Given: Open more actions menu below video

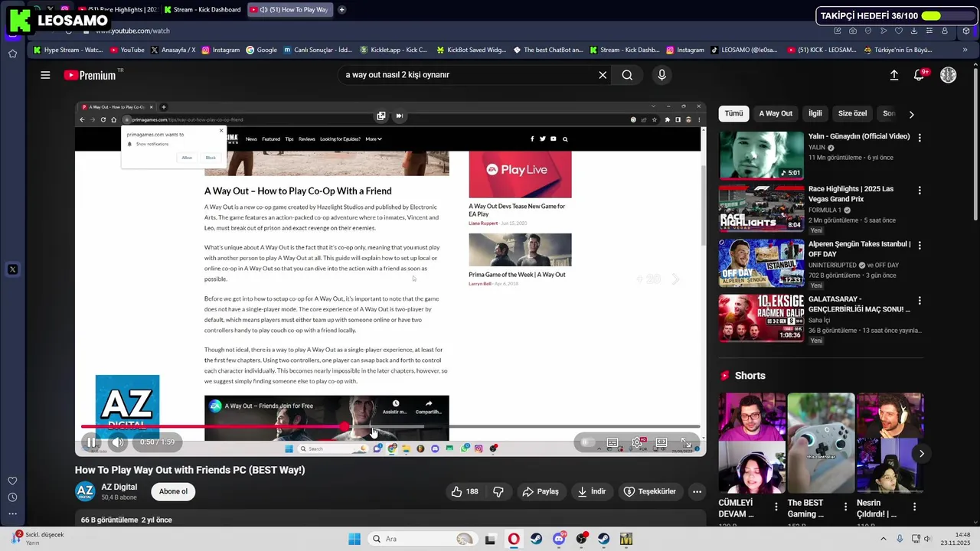Looking at the screenshot, I should coord(697,491).
